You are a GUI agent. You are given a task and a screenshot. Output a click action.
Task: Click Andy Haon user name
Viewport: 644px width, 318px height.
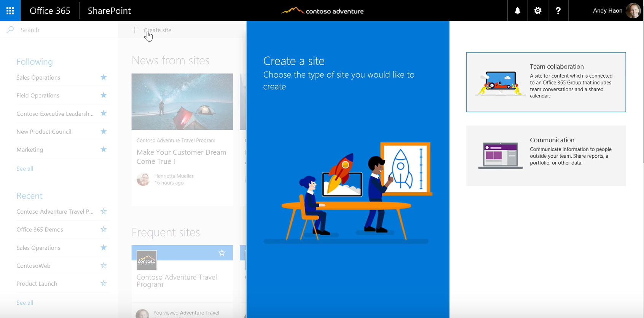click(607, 11)
